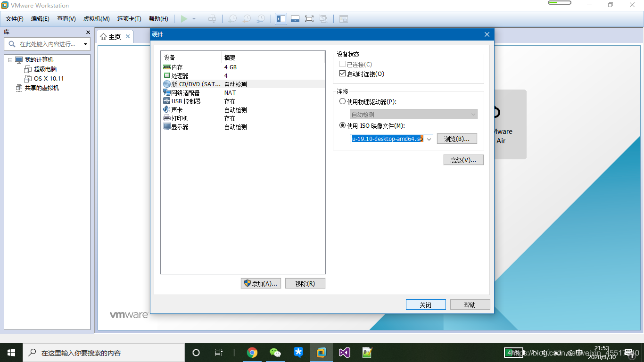Screen dimensions: 644x362
Task: Click the taskbar clock showing 21:53
Action: pyautogui.click(x=602, y=348)
